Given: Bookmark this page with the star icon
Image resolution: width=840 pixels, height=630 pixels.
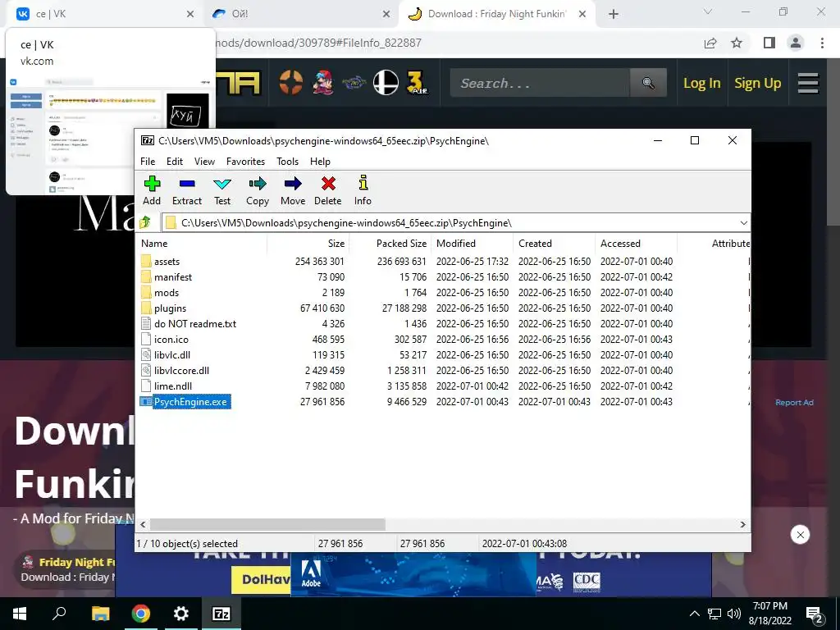Looking at the screenshot, I should tap(737, 43).
